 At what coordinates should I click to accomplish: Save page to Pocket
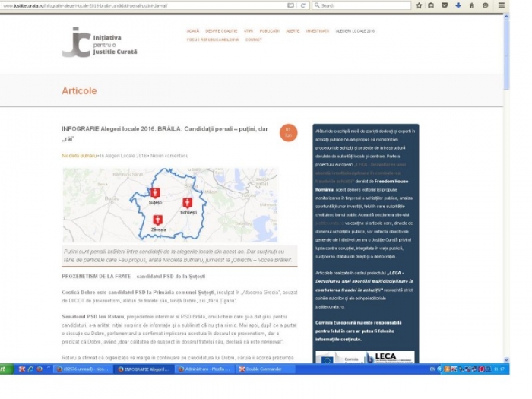pos(445,5)
